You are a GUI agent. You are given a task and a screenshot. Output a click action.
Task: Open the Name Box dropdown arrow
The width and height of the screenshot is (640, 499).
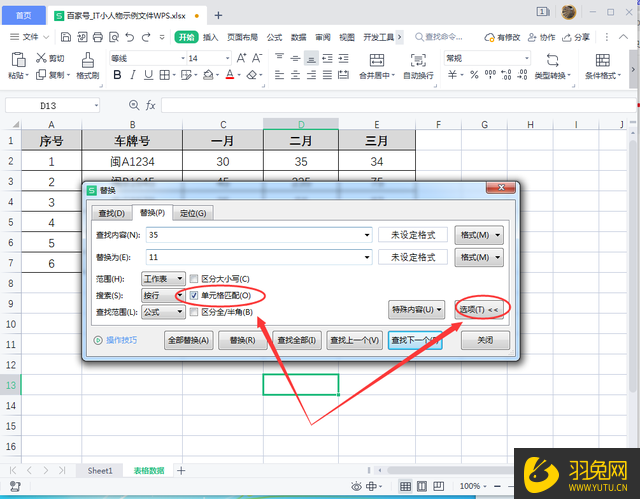click(96, 106)
